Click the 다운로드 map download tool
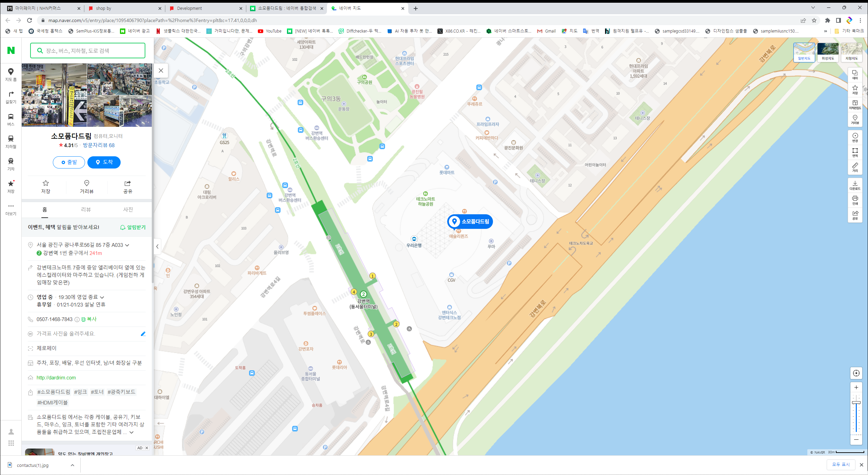This screenshot has width=868, height=475. point(855,185)
